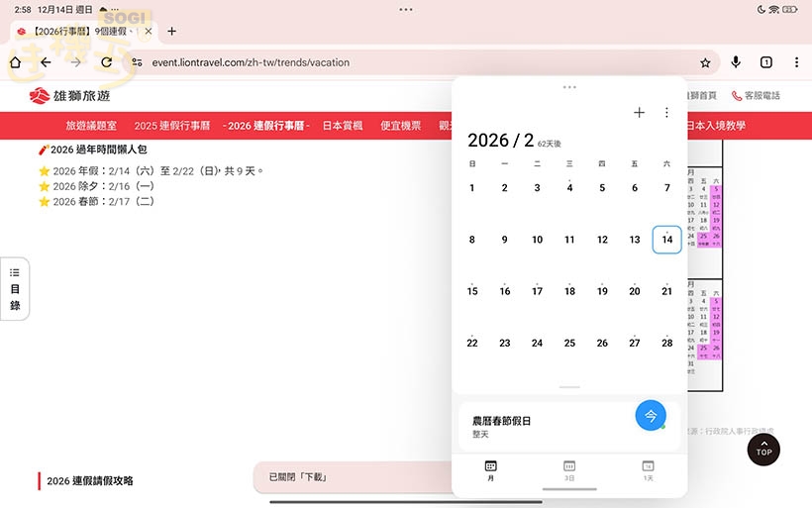Select February 22 in the calendar

(472, 343)
